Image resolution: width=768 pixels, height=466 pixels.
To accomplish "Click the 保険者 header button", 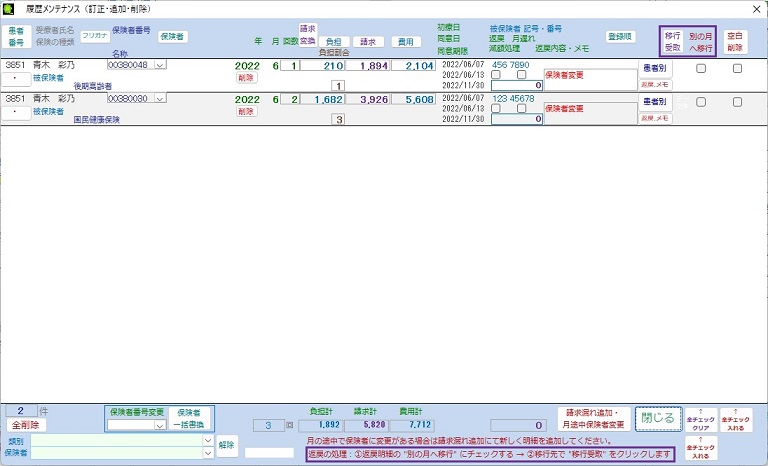I will tap(172, 36).
